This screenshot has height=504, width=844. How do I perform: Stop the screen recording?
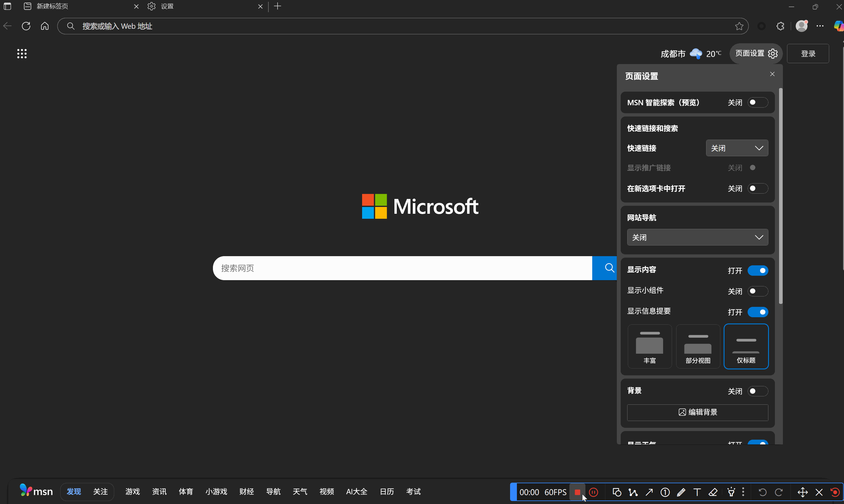tap(577, 492)
